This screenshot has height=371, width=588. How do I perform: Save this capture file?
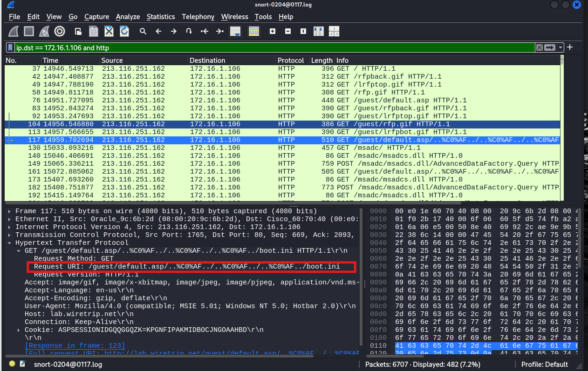pos(94,31)
